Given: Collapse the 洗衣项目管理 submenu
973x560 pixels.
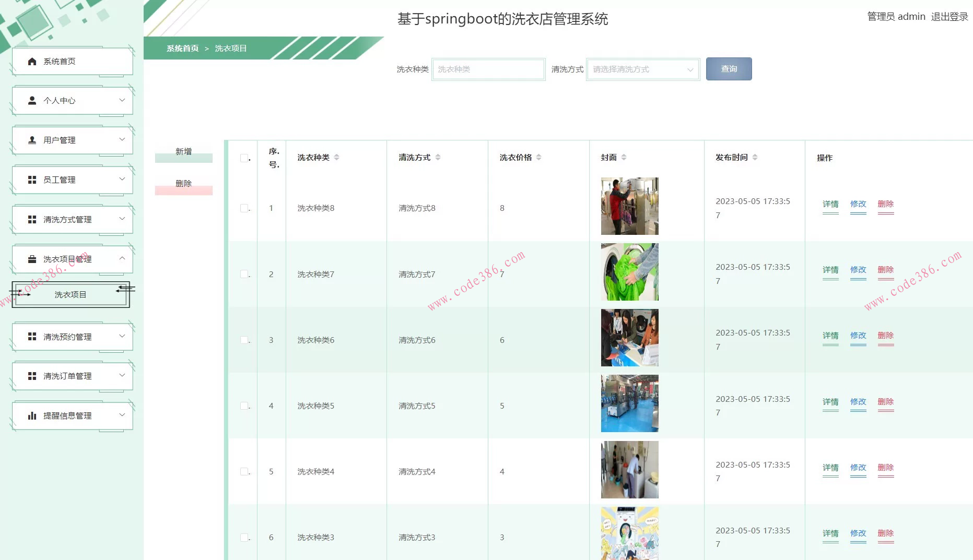Looking at the screenshot, I should click(123, 258).
